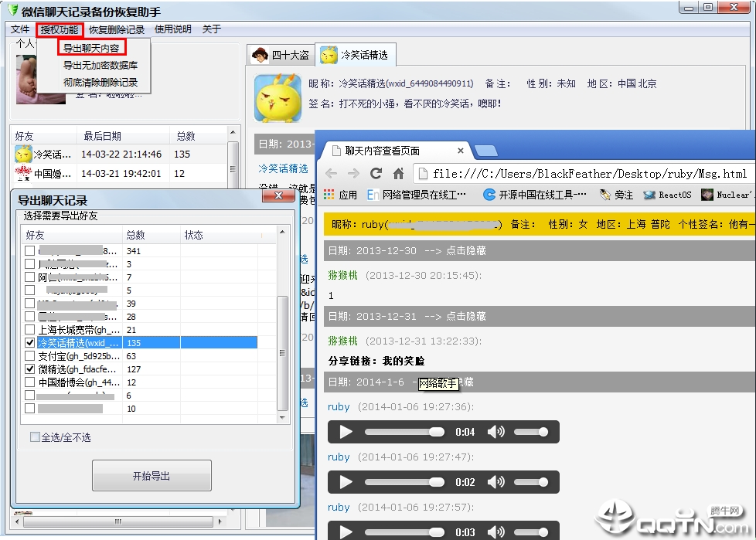Click the 冷笑话精选 yellow rabbit profile picture
The width and height of the screenshot is (756, 540).
click(278, 98)
